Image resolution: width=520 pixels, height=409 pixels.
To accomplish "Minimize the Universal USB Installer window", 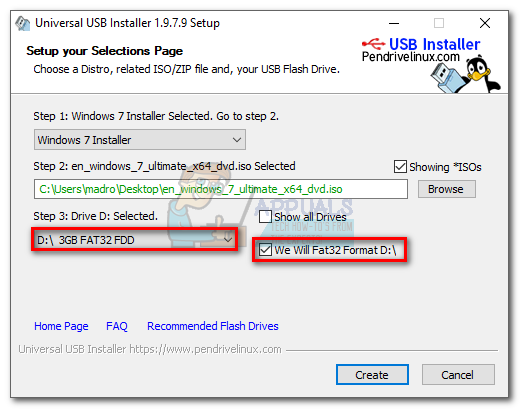I will coord(394,23).
